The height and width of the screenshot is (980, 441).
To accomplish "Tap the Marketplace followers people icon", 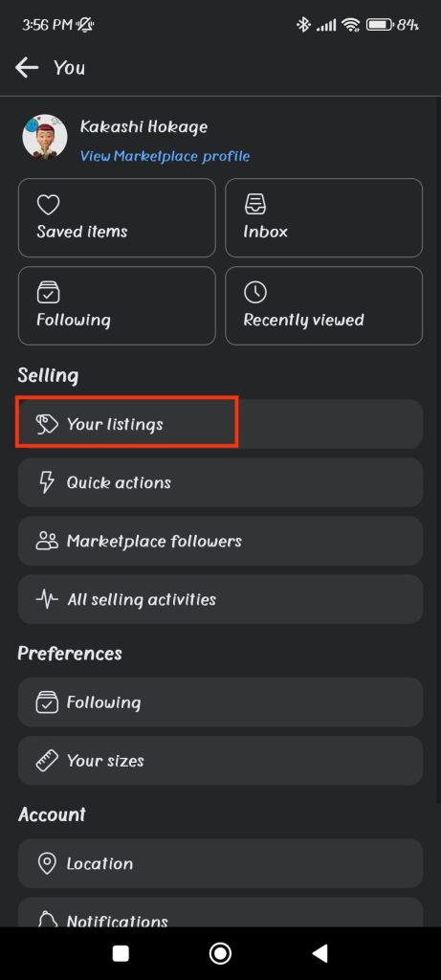I will click(x=47, y=542).
